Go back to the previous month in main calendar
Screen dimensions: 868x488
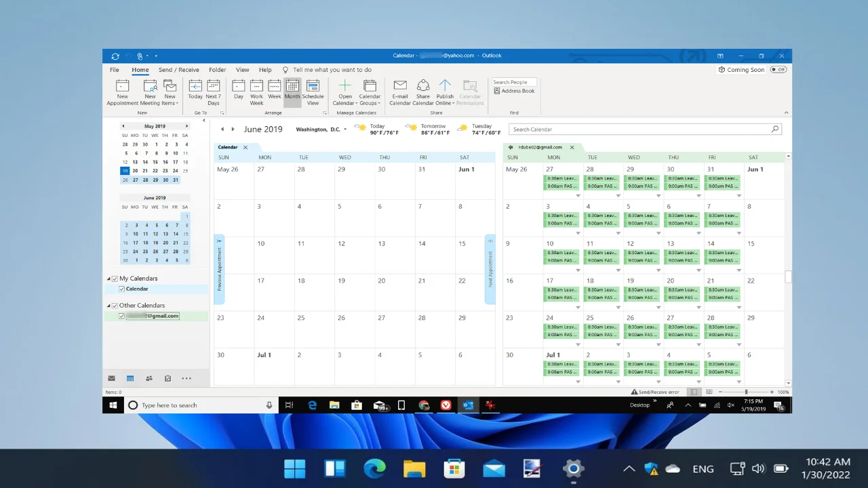(222, 129)
